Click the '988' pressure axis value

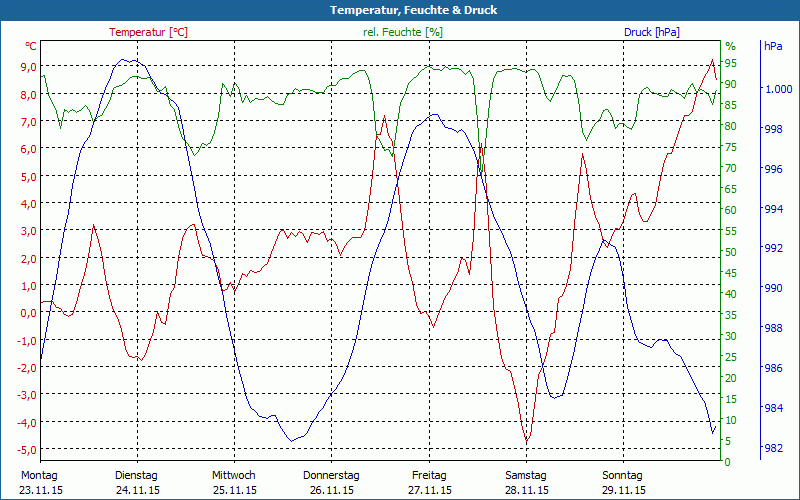coord(773,328)
